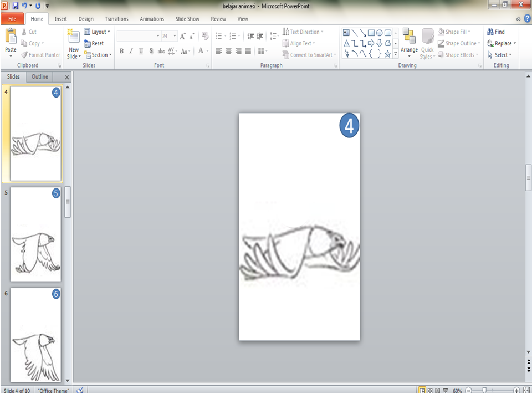Click the Align Text button
The height and width of the screenshot is (399, 532).
299,43
